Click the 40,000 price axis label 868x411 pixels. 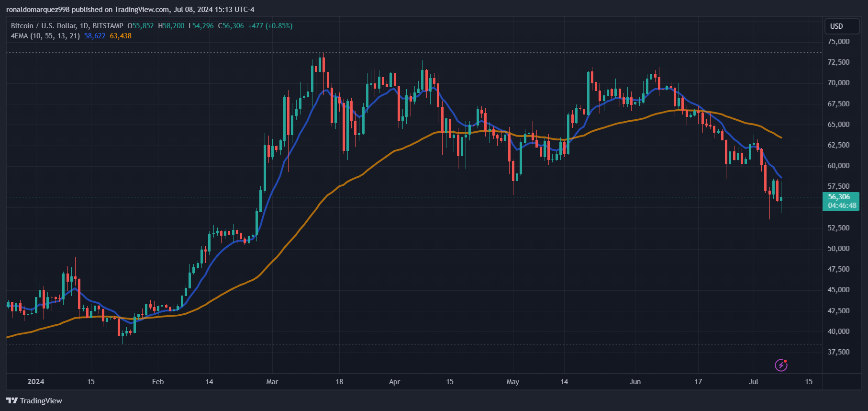click(839, 331)
